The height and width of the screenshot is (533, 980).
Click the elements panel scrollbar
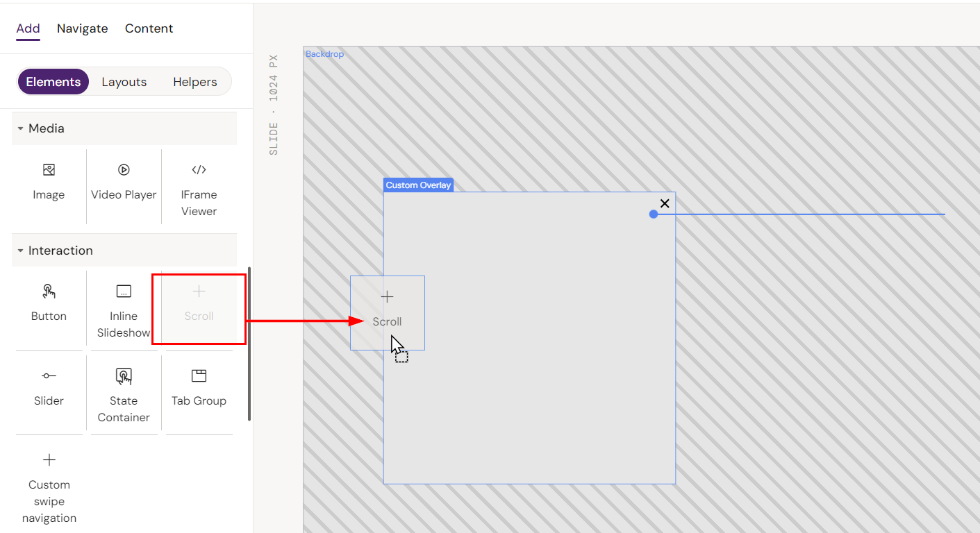pyautogui.click(x=249, y=344)
